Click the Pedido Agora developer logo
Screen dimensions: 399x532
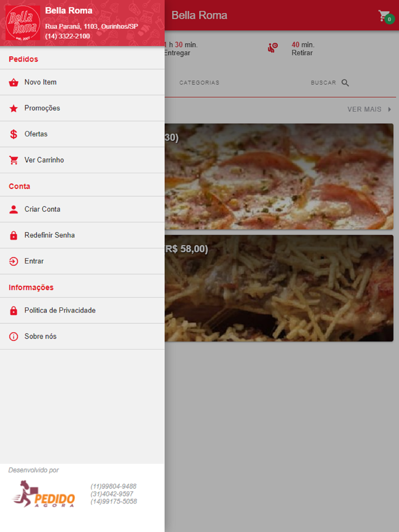point(43,494)
